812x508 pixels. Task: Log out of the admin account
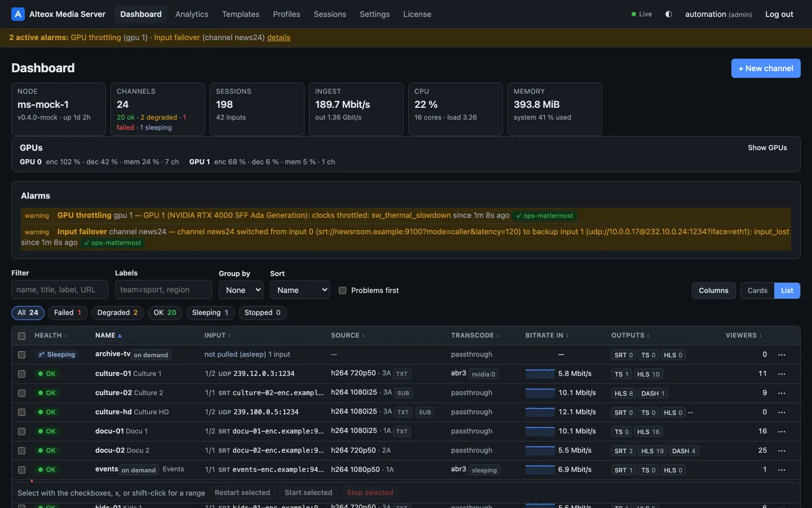[x=779, y=14]
